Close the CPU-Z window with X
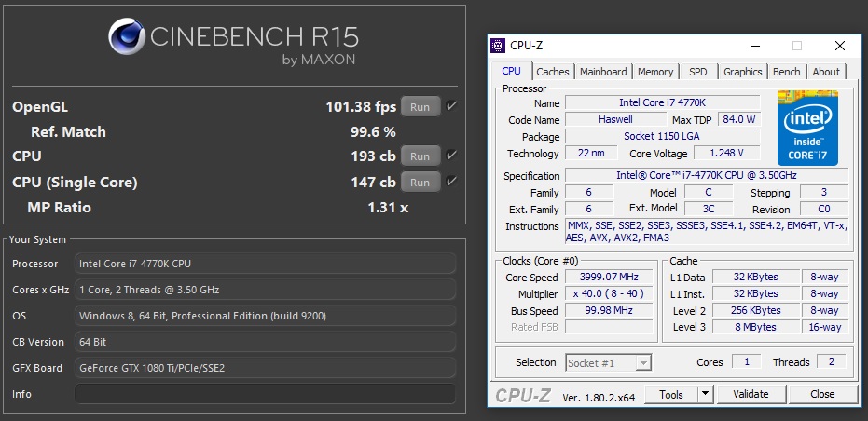 [x=840, y=46]
